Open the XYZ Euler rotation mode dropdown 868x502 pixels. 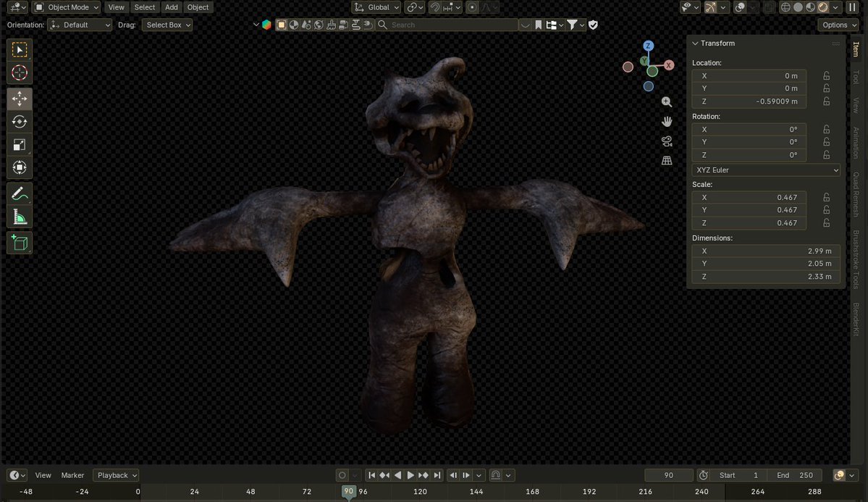[x=766, y=170]
